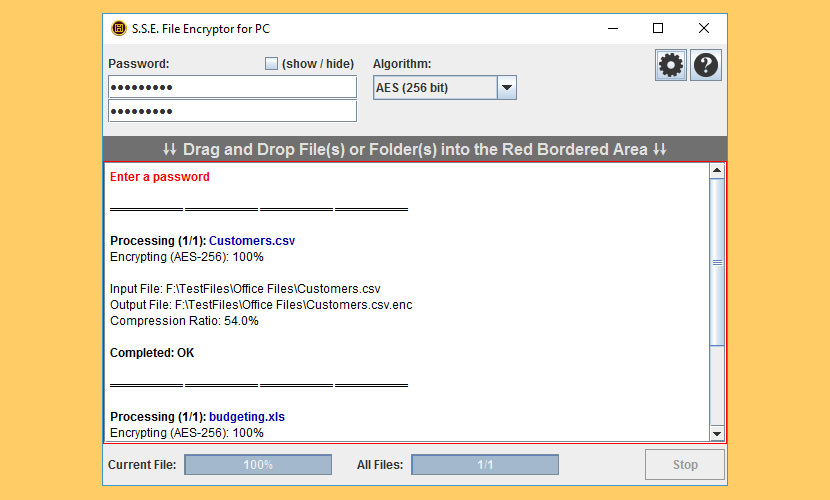The width and height of the screenshot is (830, 500).
Task: Click the first password input field
Action: tap(232, 87)
